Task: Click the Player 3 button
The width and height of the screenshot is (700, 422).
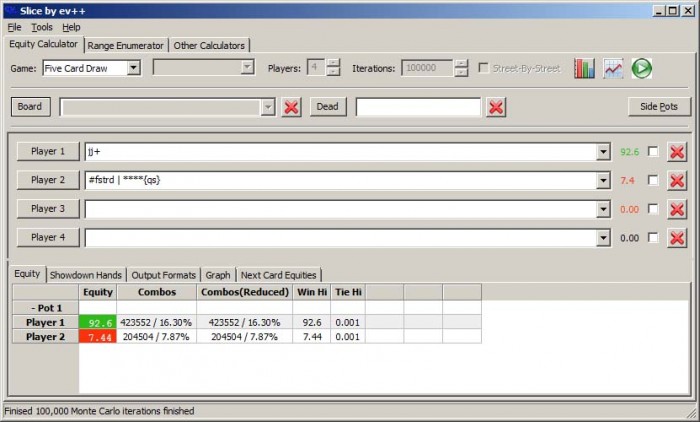Action: point(48,209)
